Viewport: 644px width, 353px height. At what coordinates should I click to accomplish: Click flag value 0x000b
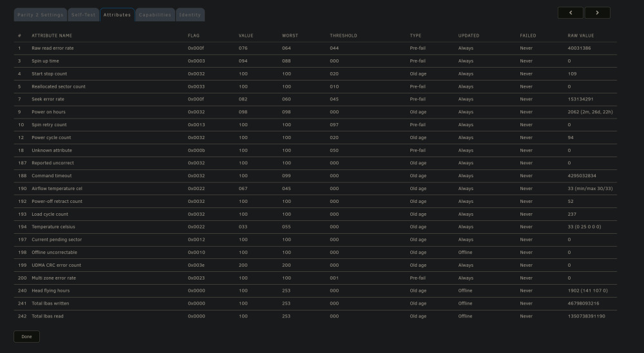click(x=196, y=150)
